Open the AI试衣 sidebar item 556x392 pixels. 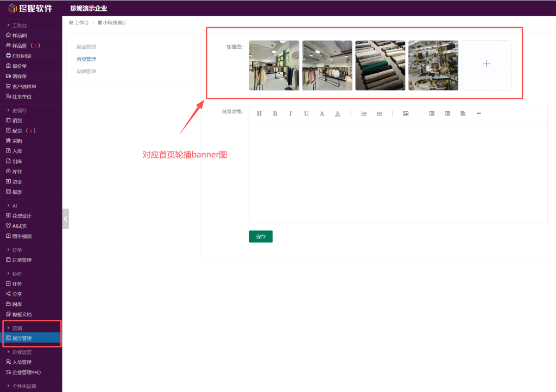point(20,226)
